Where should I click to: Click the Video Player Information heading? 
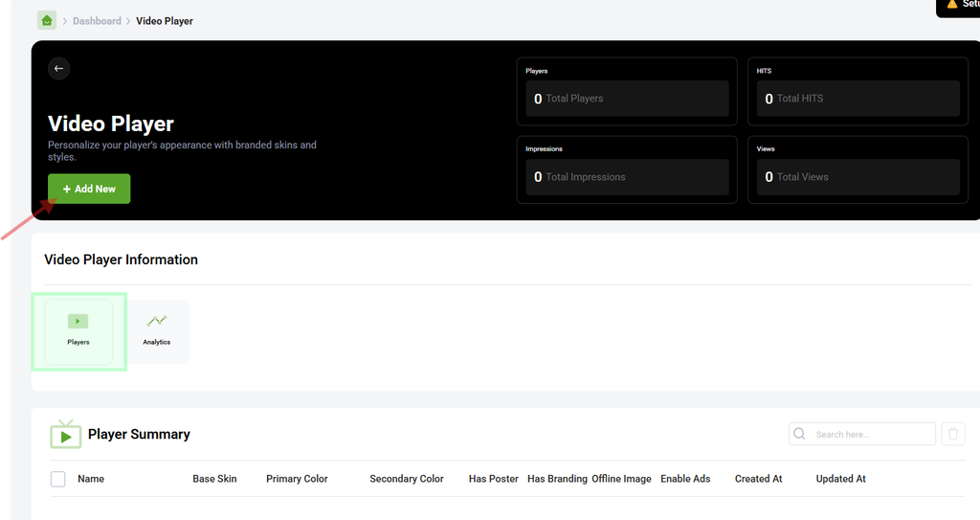point(122,260)
